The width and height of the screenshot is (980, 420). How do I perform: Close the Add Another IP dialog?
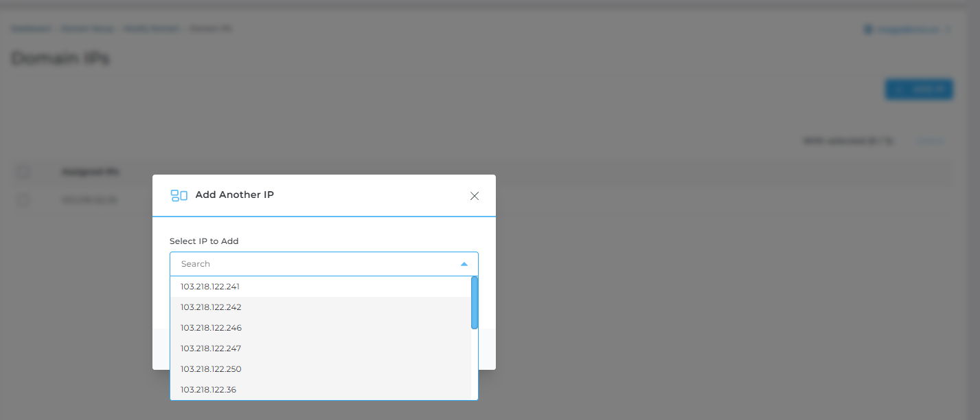pos(474,196)
